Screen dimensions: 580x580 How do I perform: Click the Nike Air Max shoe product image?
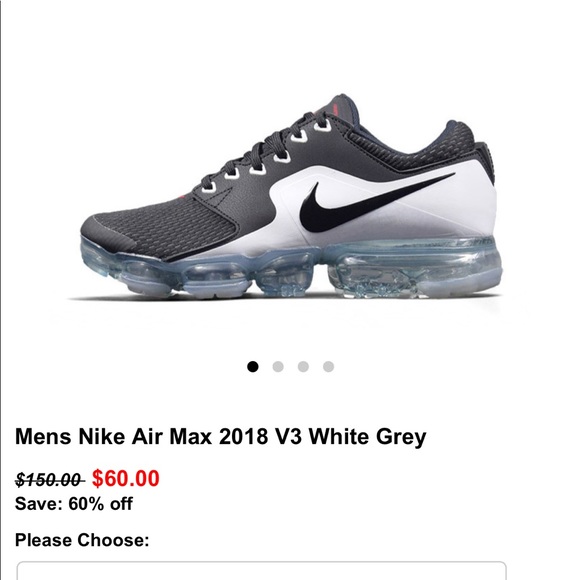(x=289, y=198)
